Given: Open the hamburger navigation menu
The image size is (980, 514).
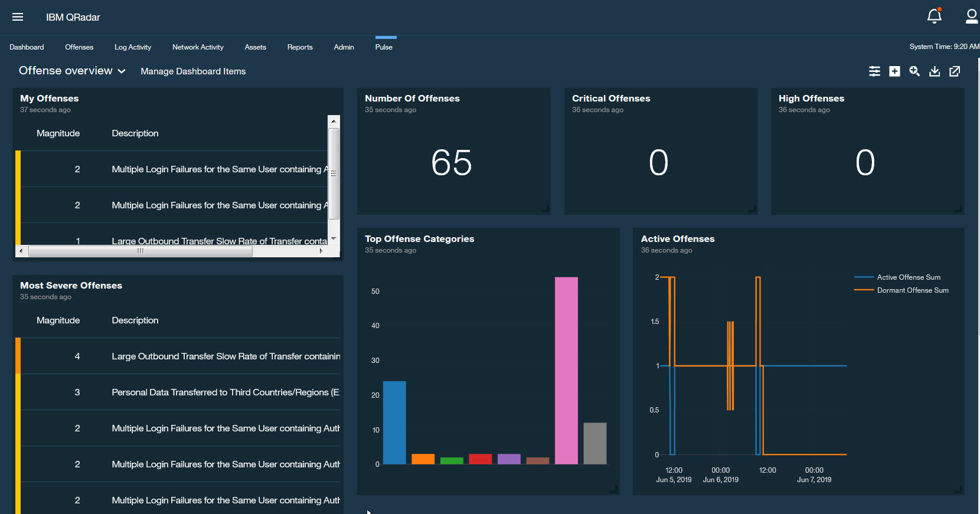Looking at the screenshot, I should [x=18, y=17].
